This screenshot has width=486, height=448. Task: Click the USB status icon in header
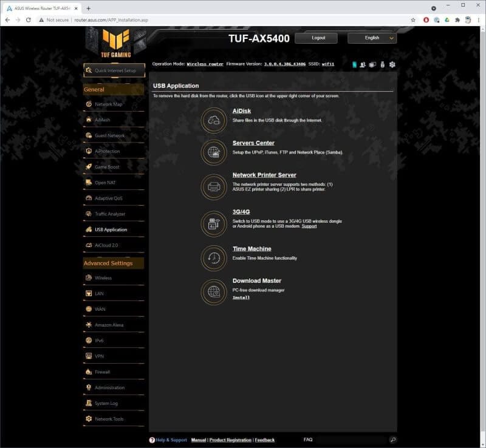click(x=382, y=64)
